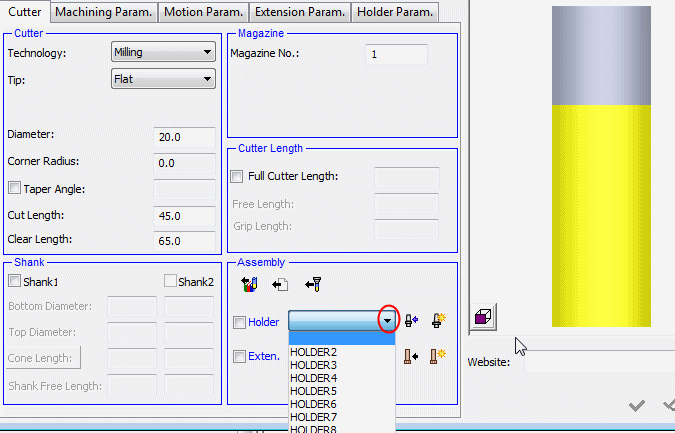Switch to the Machining Param. tab
675x433 pixels.
tap(104, 12)
